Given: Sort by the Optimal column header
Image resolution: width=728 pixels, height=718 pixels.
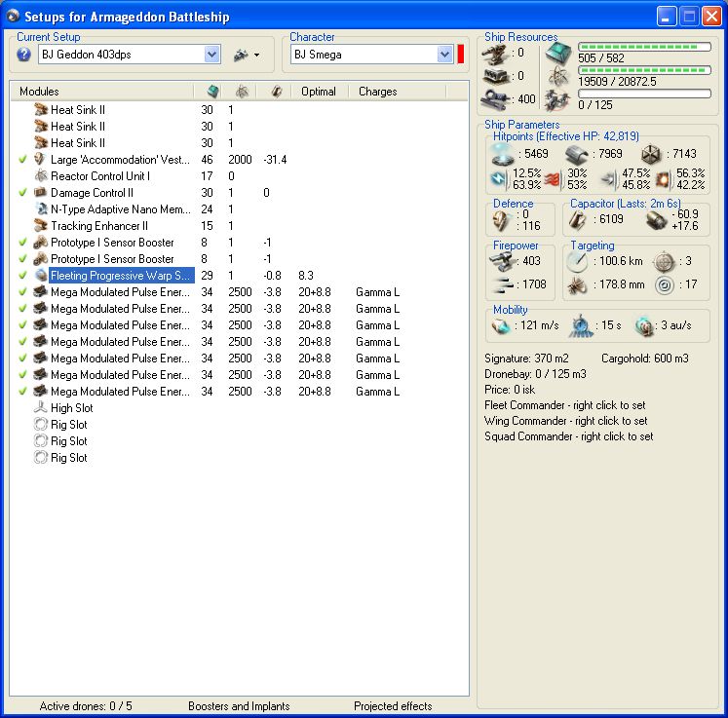Looking at the screenshot, I should (319, 92).
